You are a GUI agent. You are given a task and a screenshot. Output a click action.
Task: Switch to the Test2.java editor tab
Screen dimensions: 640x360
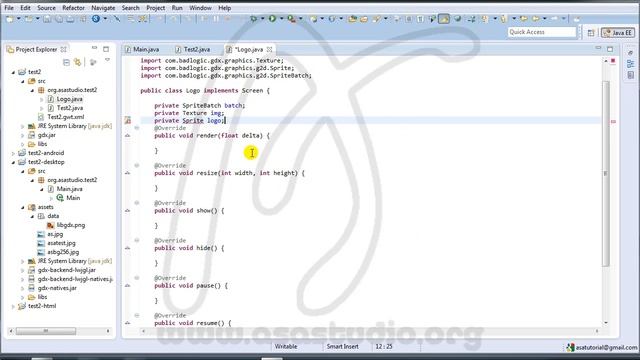(193, 49)
